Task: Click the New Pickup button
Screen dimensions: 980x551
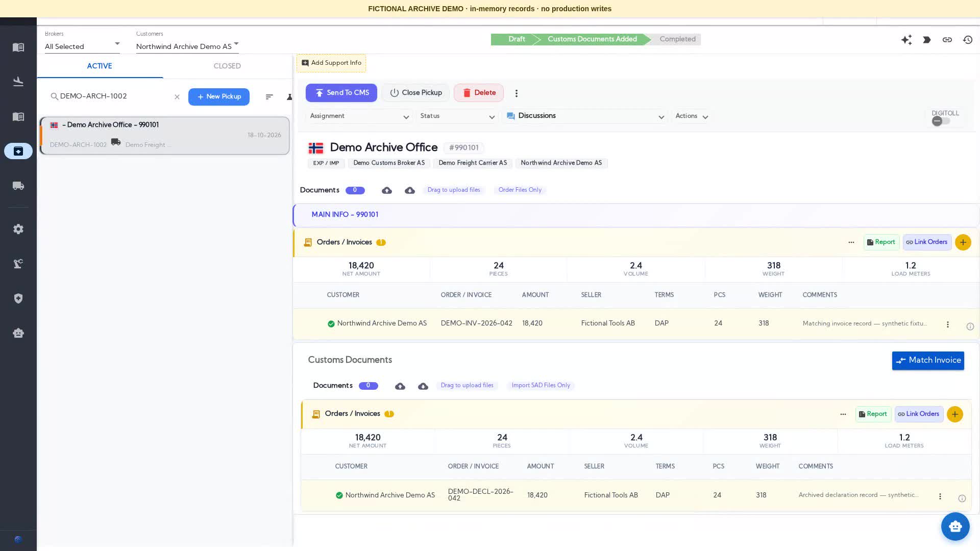Action: point(219,97)
